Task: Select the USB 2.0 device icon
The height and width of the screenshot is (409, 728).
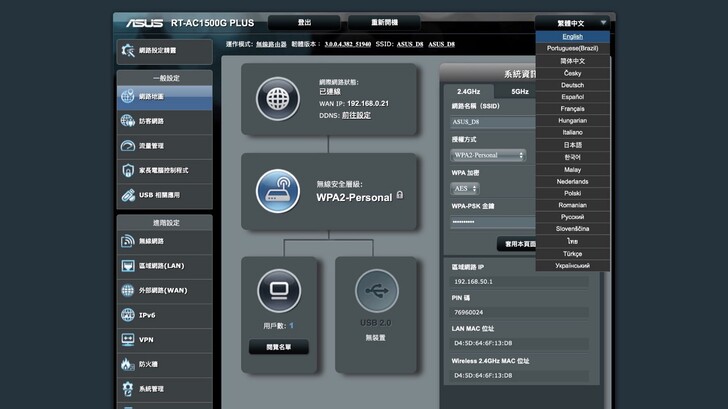Action: [x=374, y=292]
